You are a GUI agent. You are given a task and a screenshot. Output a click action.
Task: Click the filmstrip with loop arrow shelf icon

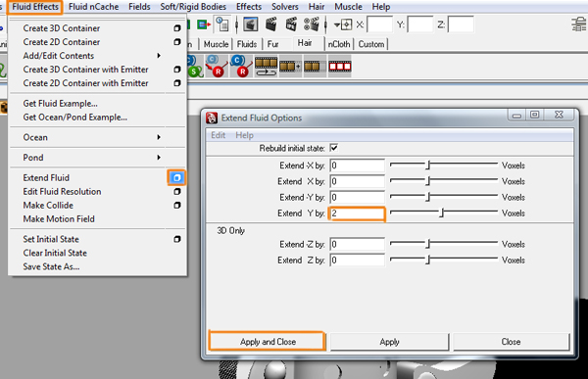click(266, 67)
